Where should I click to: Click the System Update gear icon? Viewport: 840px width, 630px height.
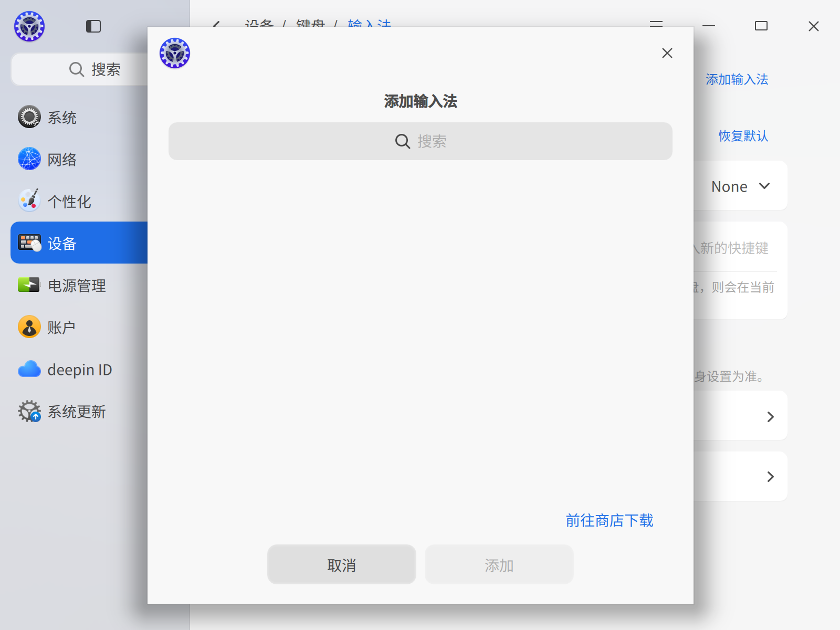(x=29, y=411)
